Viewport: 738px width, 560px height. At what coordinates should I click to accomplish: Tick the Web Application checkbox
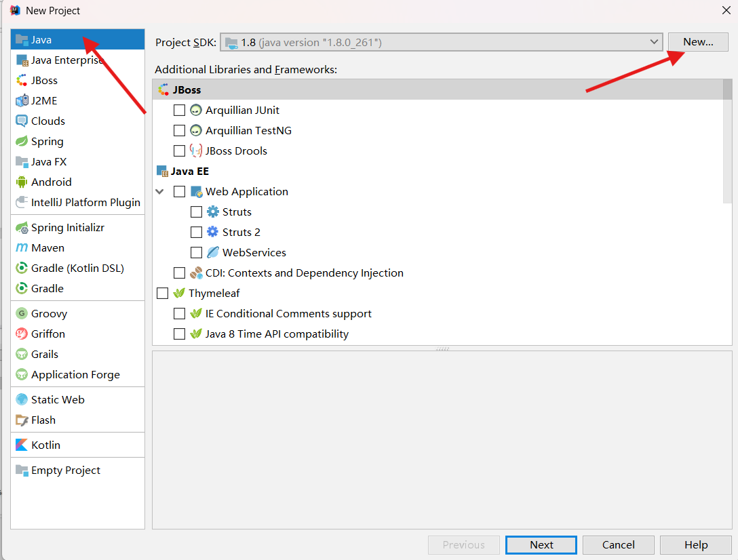coord(179,192)
